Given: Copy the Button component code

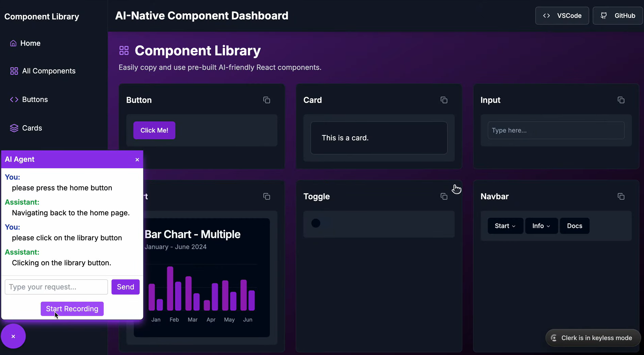Looking at the screenshot, I should coord(267,100).
